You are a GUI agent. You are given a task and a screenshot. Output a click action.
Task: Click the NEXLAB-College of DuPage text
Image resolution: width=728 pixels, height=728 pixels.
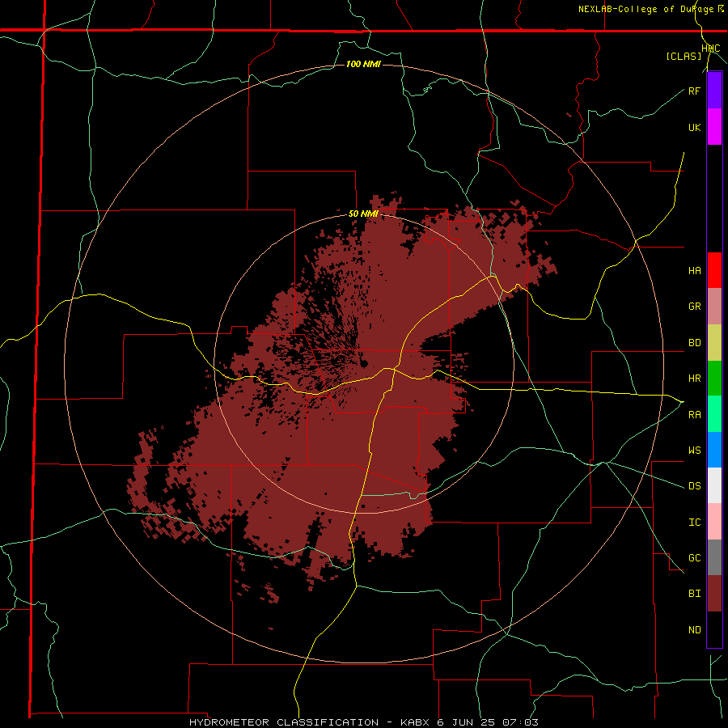pyautogui.click(x=646, y=9)
